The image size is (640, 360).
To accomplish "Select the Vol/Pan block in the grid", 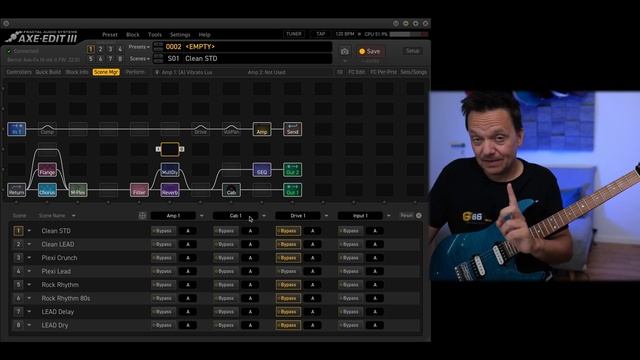I will click(x=231, y=129).
